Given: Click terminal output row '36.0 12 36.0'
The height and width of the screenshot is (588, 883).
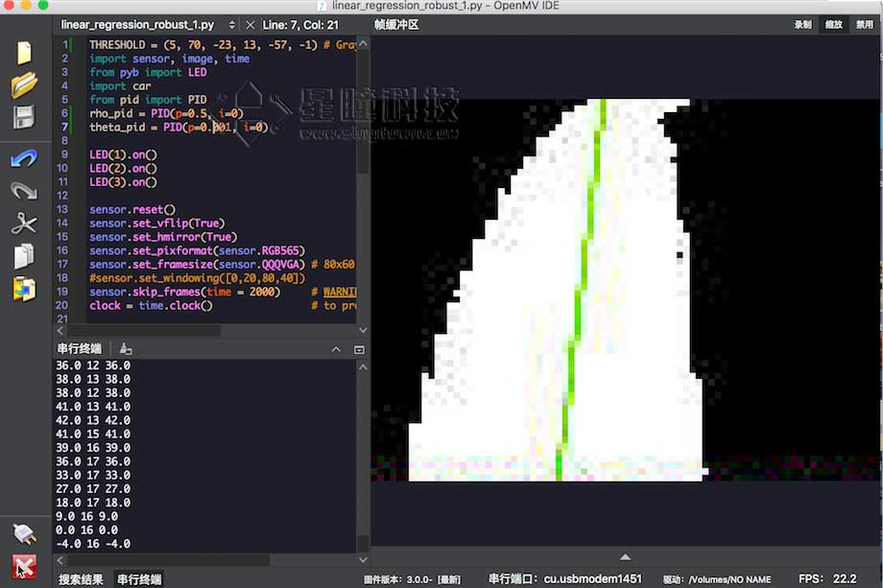Looking at the screenshot, I should coord(93,365).
